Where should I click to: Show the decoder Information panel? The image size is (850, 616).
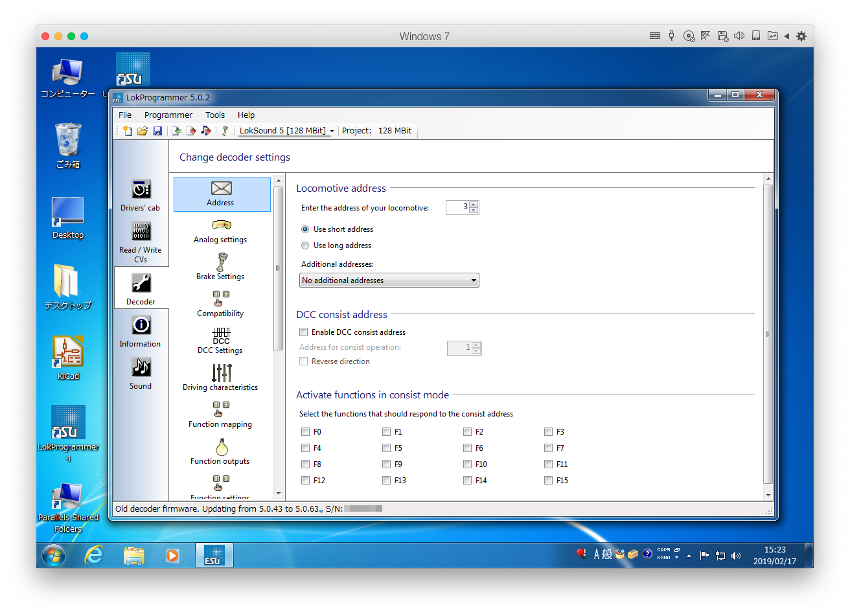141,331
